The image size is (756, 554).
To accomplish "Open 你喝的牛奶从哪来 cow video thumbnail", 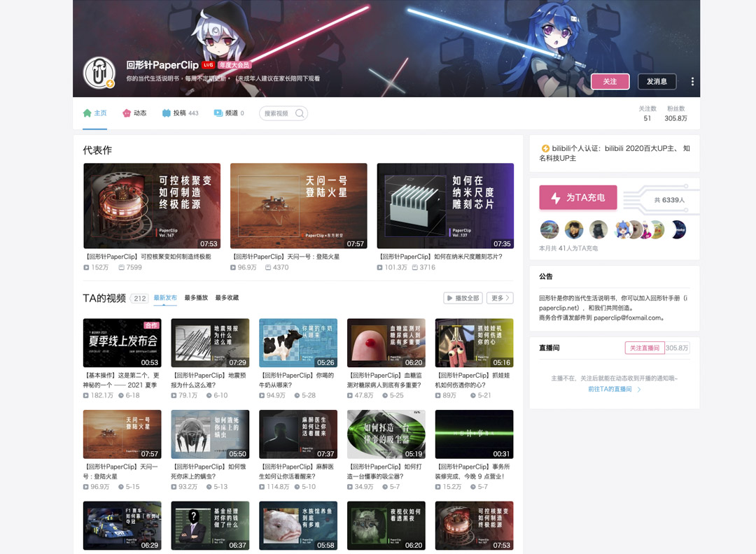I will point(298,343).
